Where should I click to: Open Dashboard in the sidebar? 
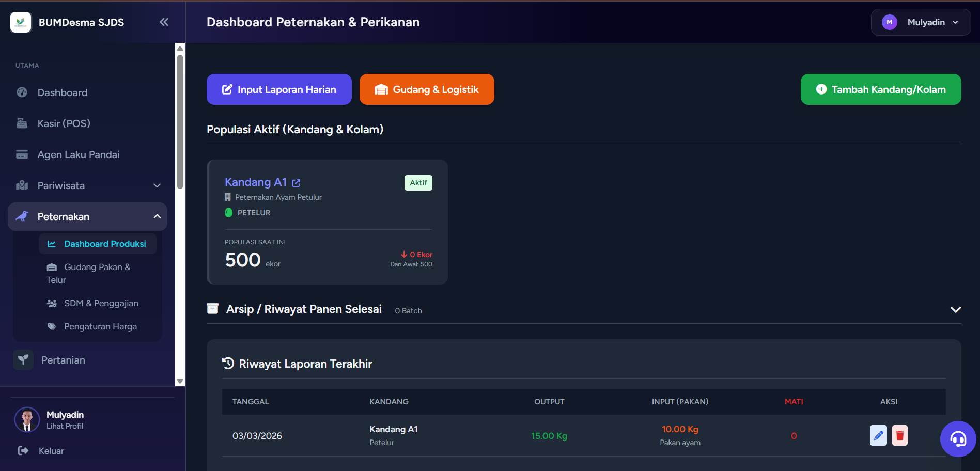point(62,92)
